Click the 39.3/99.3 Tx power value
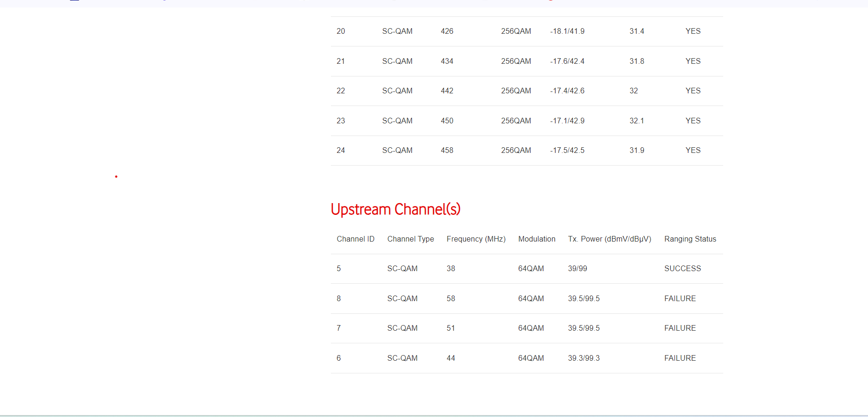Viewport: 868px width, 417px height. (x=584, y=358)
